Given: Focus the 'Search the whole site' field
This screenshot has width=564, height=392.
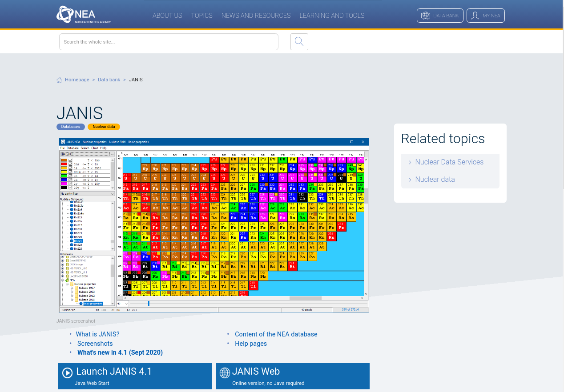Looking at the screenshot, I should tap(169, 42).
